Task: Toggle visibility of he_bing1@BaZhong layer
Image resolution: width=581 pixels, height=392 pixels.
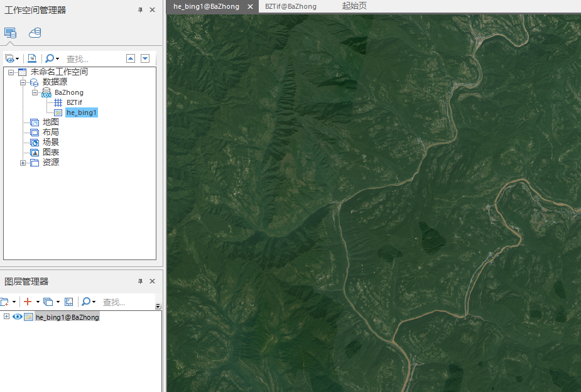Action: pyautogui.click(x=17, y=317)
